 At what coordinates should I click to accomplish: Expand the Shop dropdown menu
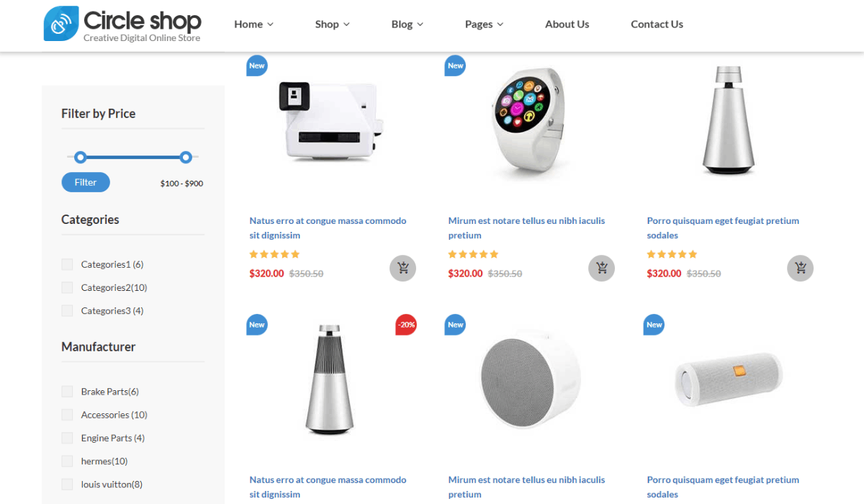tap(332, 24)
